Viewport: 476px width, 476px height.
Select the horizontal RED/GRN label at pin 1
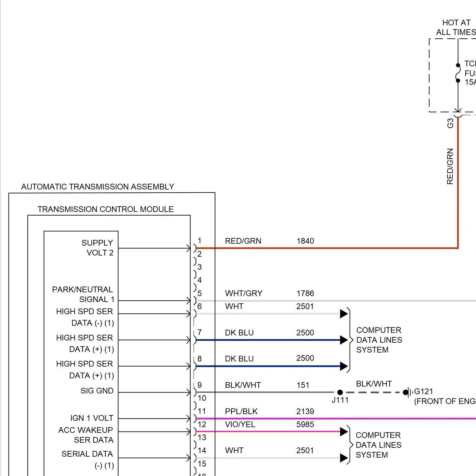pyautogui.click(x=243, y=241)
